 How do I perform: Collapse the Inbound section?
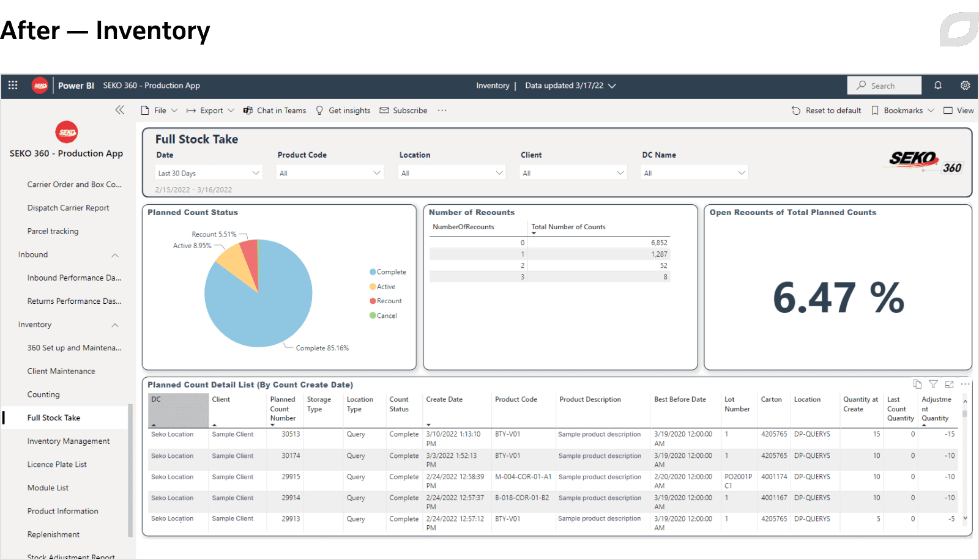115,255
